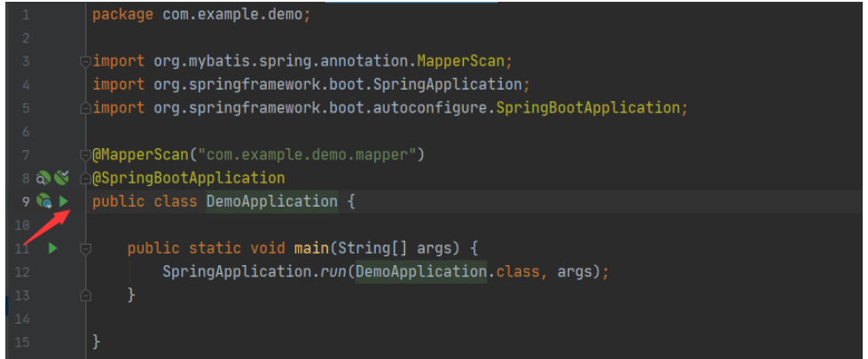The image size is (868, 359).
Task: Collapse the imports block at line 3
Action: tap(86, 62)
